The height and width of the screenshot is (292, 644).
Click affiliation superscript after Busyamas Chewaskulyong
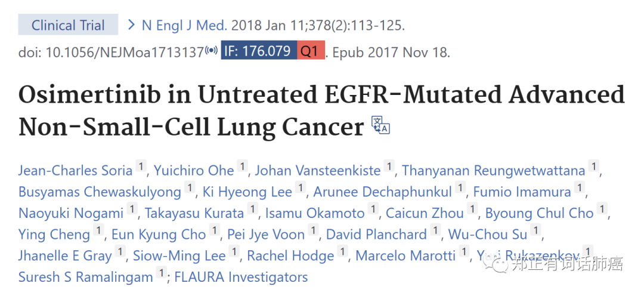click(189, 188)
